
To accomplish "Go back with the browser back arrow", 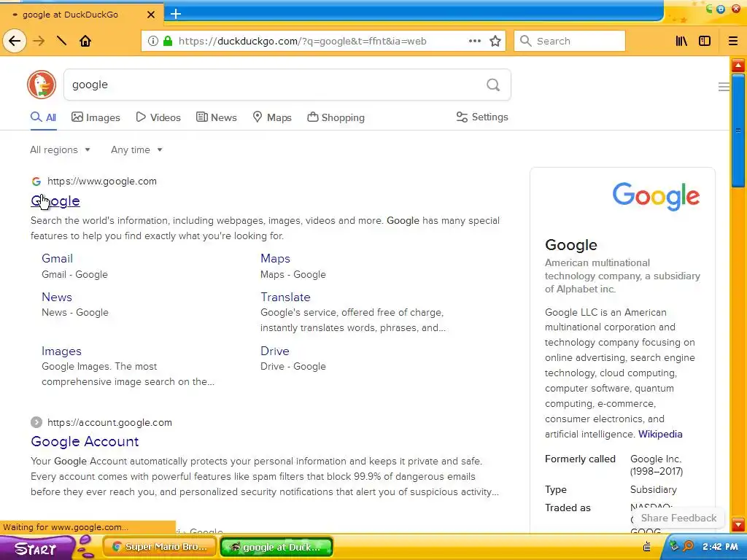I will (15, 41).
